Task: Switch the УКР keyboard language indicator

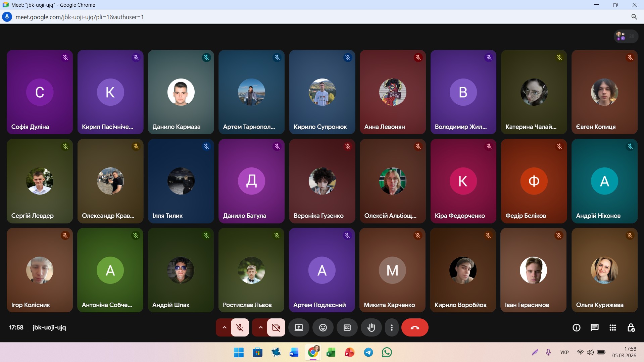Action: pyautogui.click(x=564, y=352)
